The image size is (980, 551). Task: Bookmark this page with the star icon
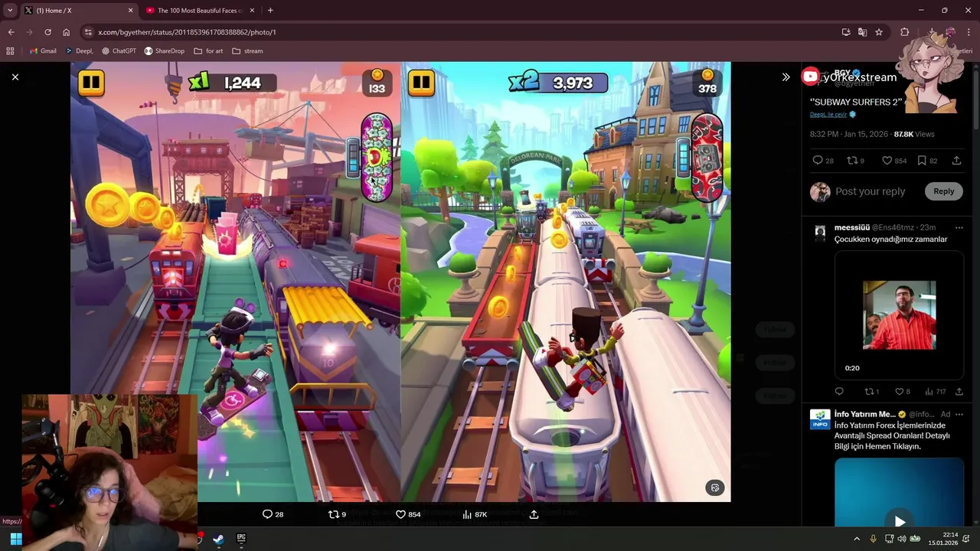[879, 32]
